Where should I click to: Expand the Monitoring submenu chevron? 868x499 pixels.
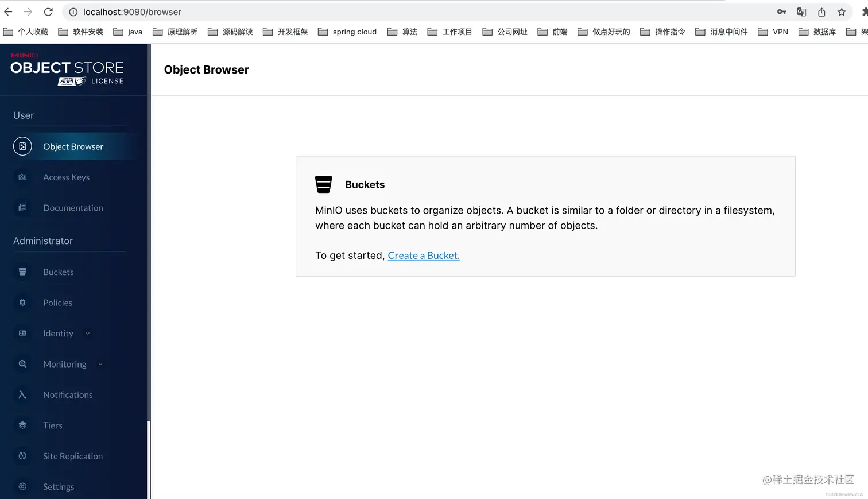(100, 364)
